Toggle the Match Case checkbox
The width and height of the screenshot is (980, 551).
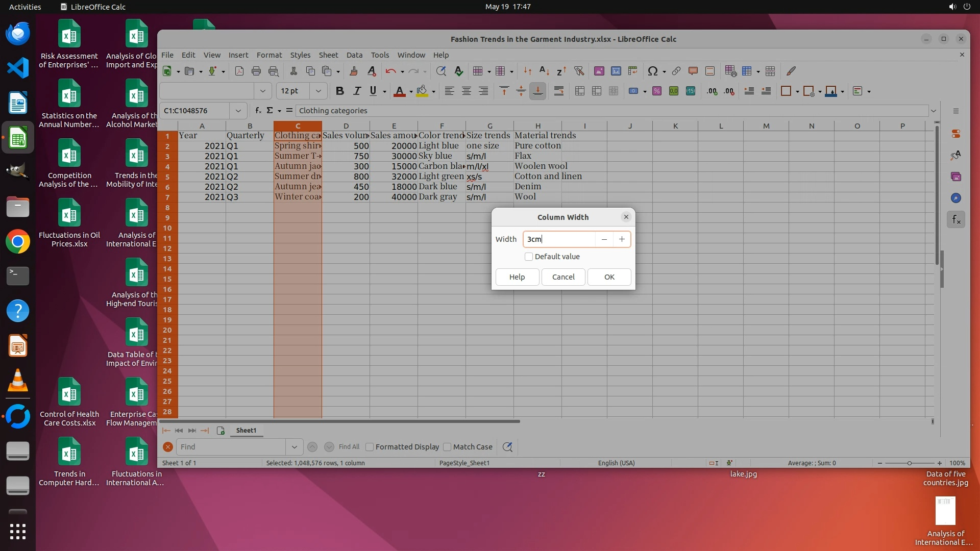coord(448,447)
